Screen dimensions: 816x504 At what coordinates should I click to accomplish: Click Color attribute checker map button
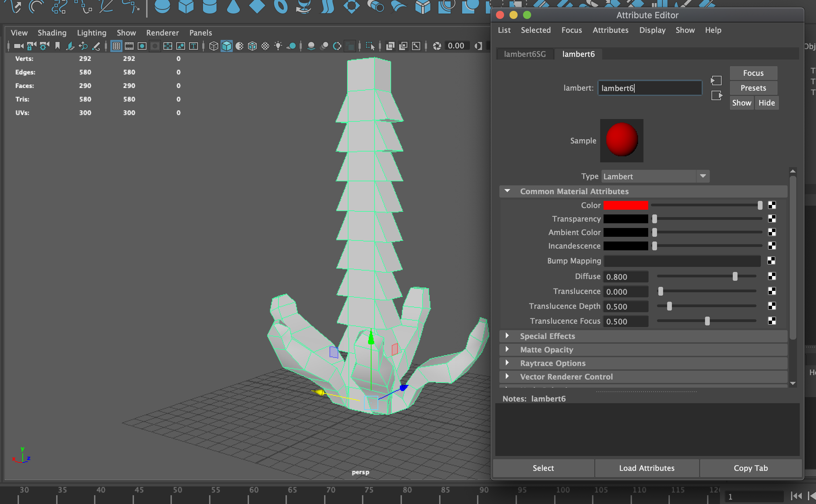pyautogui.click(x=772, y=205)
